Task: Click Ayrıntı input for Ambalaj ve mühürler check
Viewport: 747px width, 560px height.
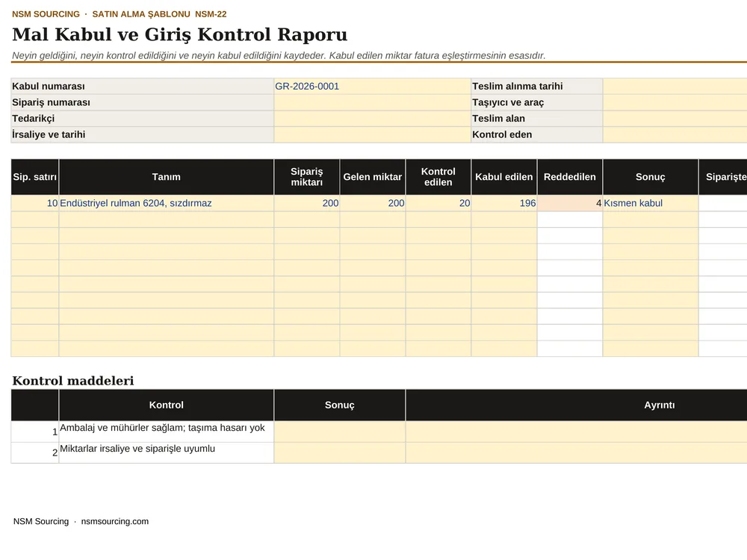Action: coord(577,432)
